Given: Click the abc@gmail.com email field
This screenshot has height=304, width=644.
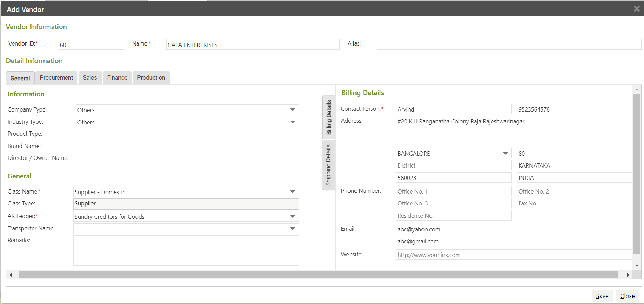Looking at the screenshot, I should click(x=514, y=241).
